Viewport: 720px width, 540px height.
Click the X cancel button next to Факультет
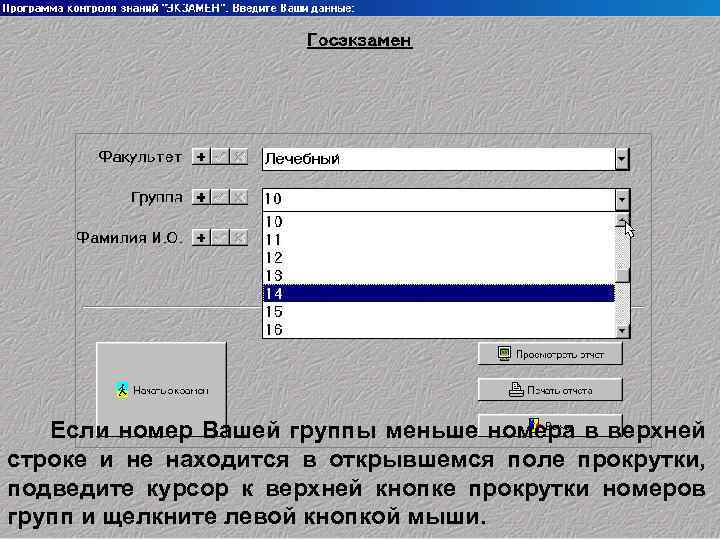pos(239,157)
